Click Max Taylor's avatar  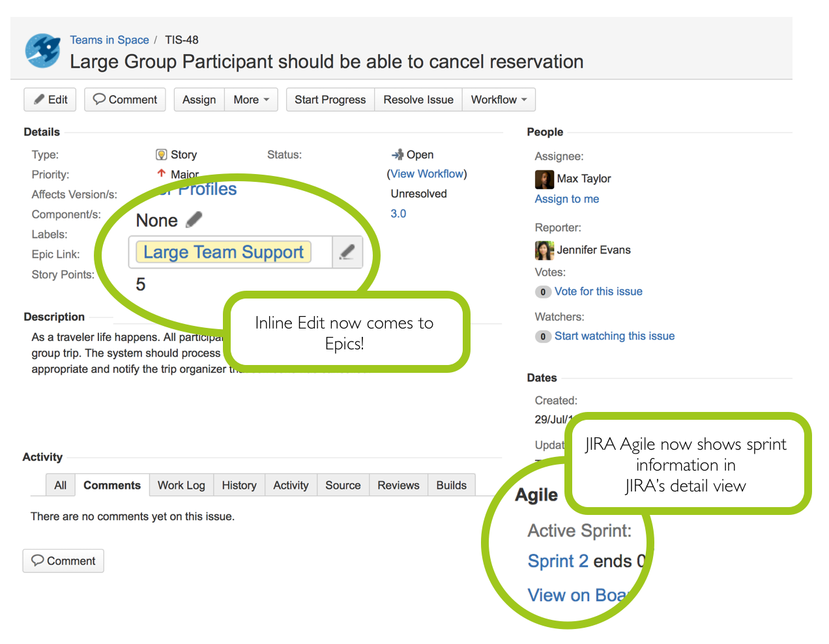click(x=544, y=179)
